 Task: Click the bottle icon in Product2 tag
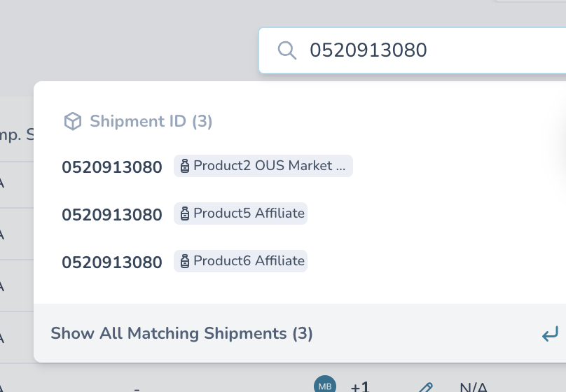point(185,166)
